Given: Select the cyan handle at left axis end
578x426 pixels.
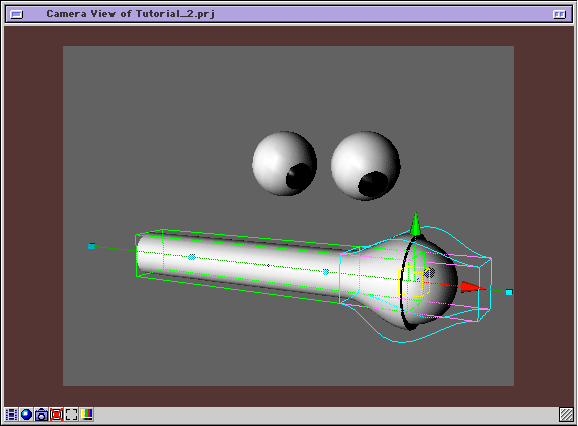Looking at the screenshot, I should (x=92, y=246).
